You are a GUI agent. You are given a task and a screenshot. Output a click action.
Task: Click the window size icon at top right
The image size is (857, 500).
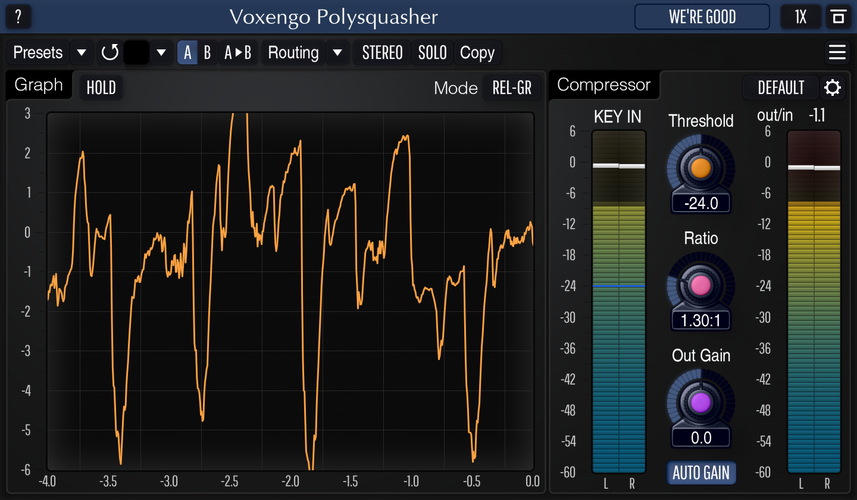[838, 17]
